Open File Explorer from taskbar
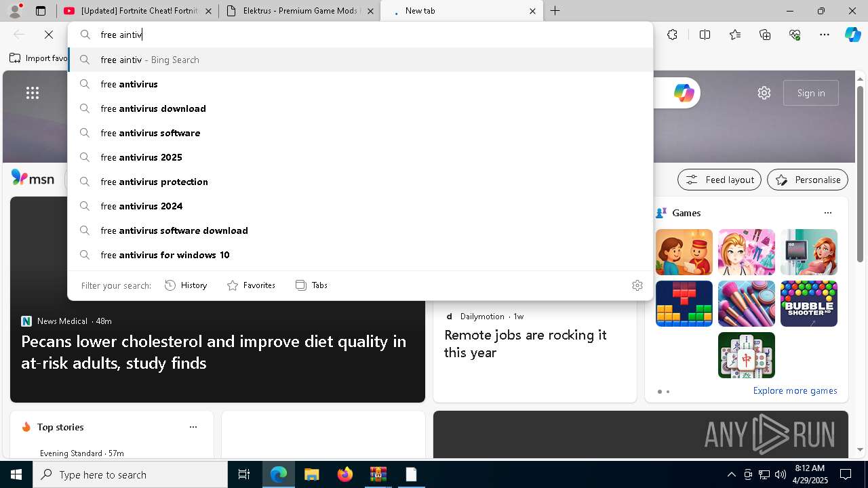This screenshot has height=488, width=868. click(x=311, y=474)
